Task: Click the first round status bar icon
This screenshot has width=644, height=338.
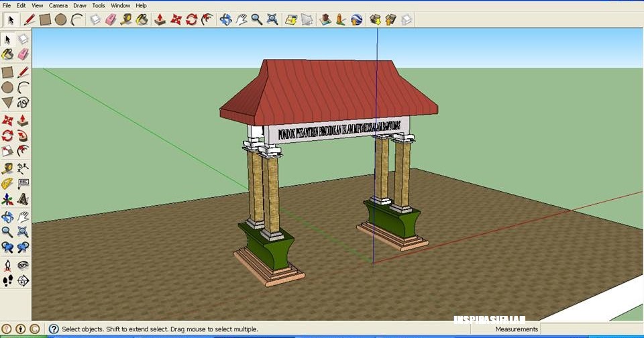Action: [x=7, y=329]
